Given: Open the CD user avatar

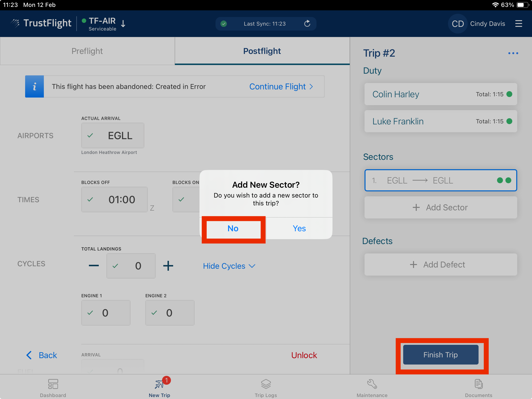Looking at the screenshot, I should [458, 24].
